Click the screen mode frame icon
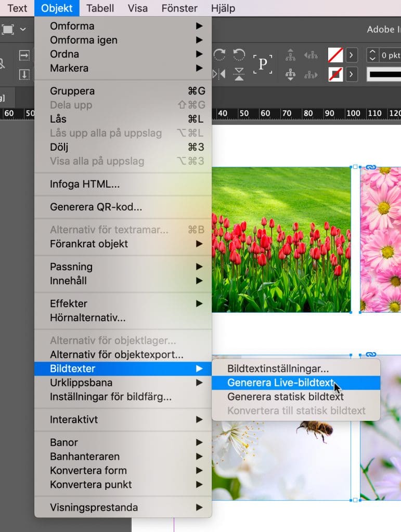 click(8, 30)
